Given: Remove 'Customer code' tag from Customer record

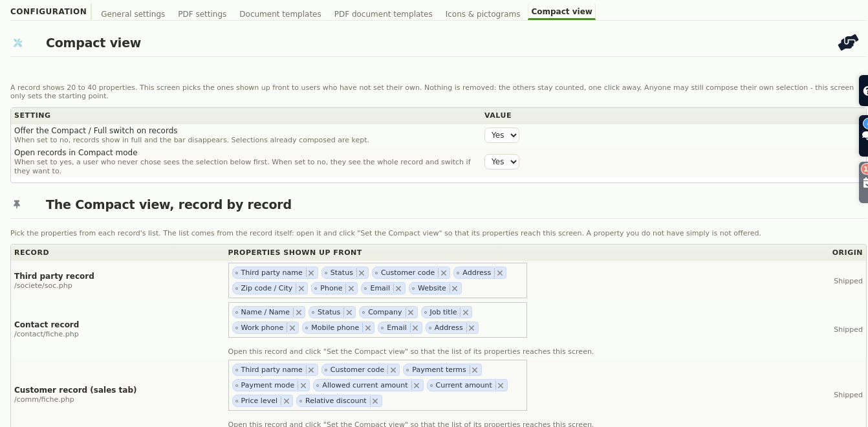Looking at the screenshot, I should tap(393, 370).
